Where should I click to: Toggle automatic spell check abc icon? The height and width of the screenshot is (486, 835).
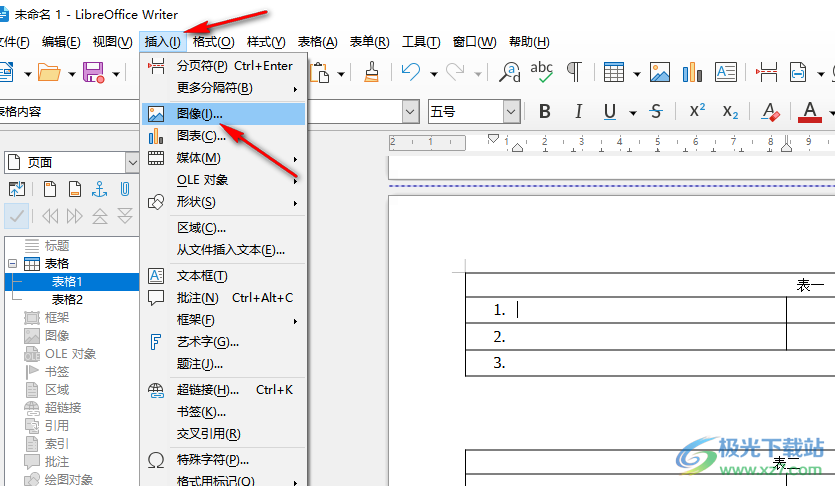point(542,72)
